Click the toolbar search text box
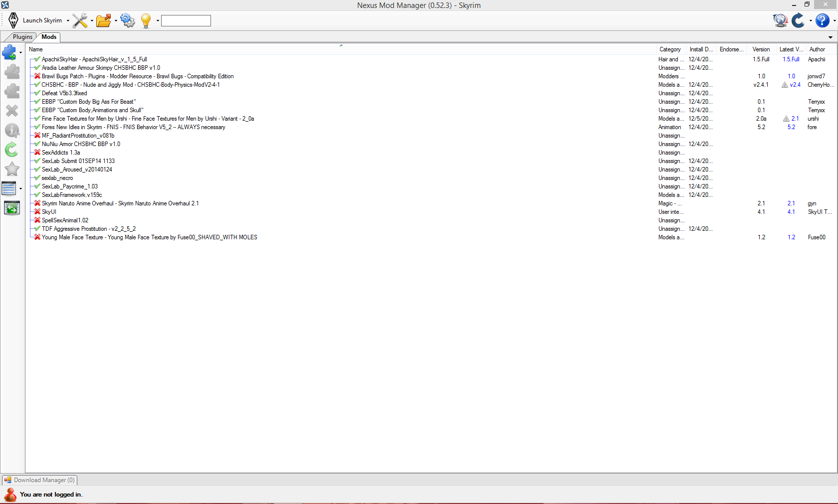Screen dimensions: 838x504 (x=186, y=20)
